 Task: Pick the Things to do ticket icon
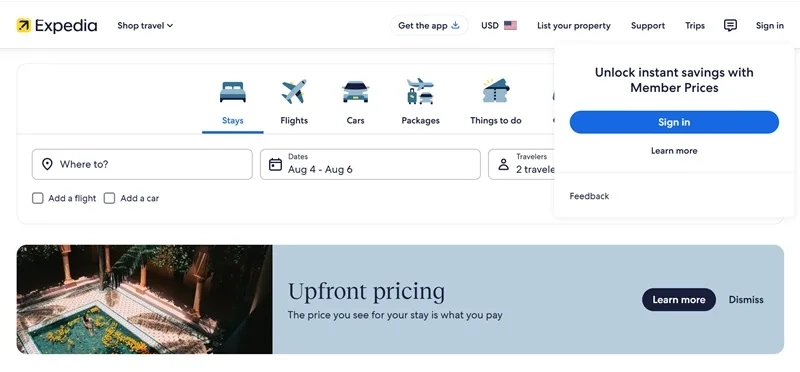[496, 91]
